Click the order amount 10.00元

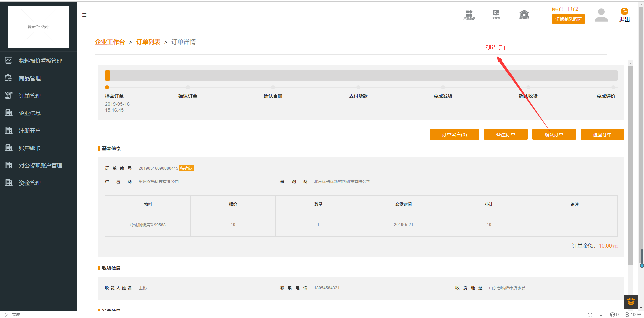pyautogui.click(x=608, y=246)
